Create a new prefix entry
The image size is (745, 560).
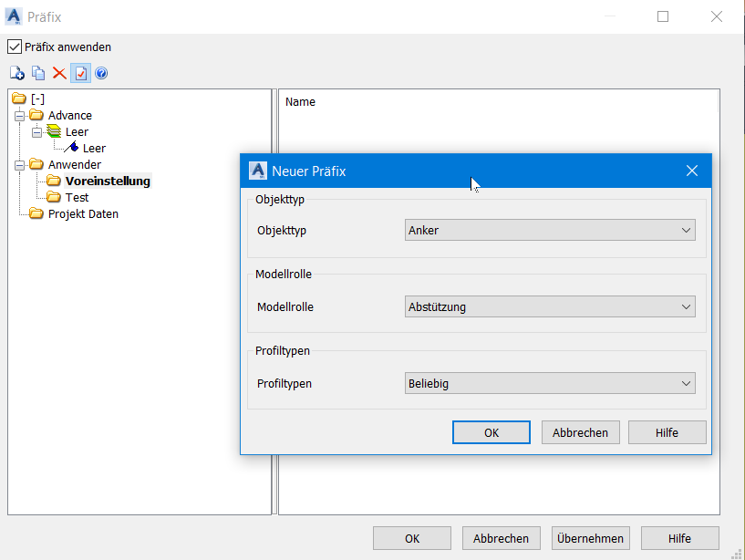(x=17, y=73)
